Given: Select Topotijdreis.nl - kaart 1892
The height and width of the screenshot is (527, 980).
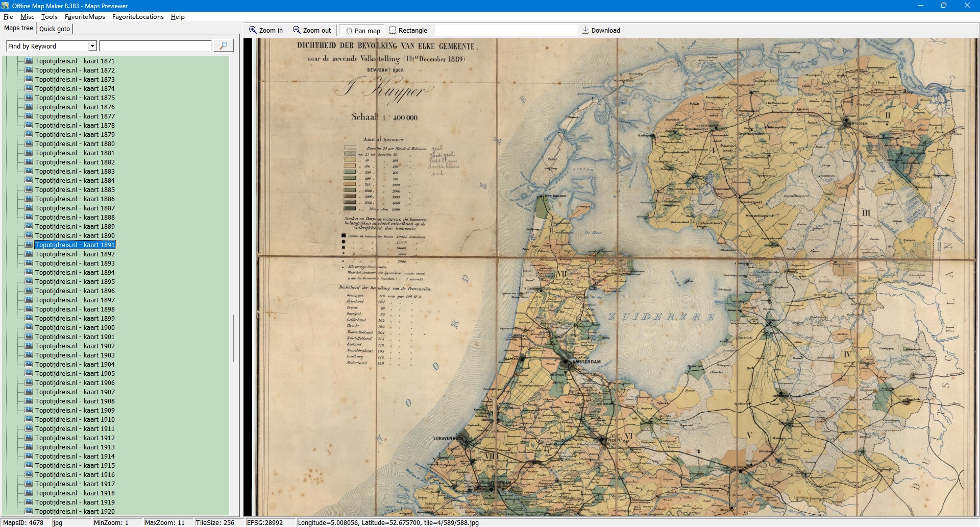Looking at the screenshot, I should pyautogui.click(x=75, y=254).
